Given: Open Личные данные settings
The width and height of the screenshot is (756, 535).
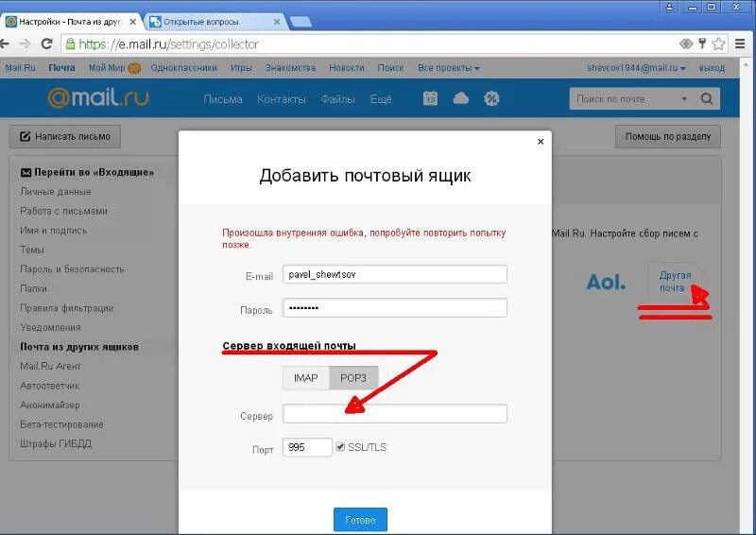Looking at the screenshot, I should click(x=56, y=192).
